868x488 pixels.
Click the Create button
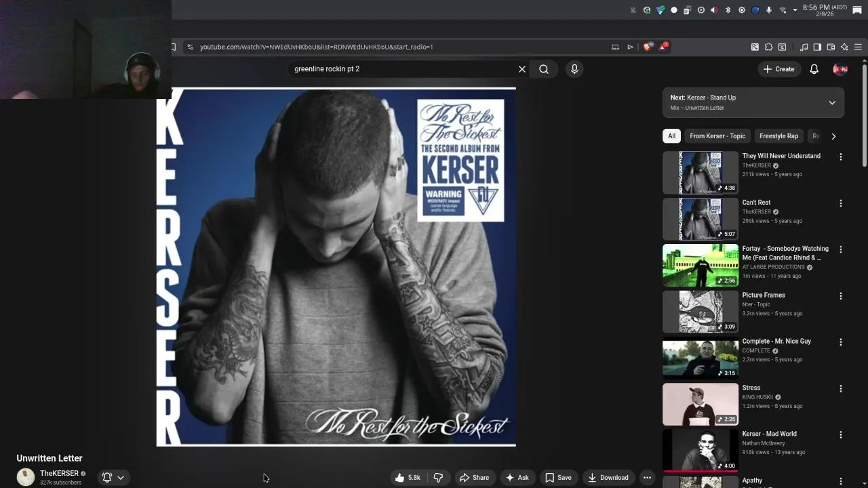click(778, 69)
